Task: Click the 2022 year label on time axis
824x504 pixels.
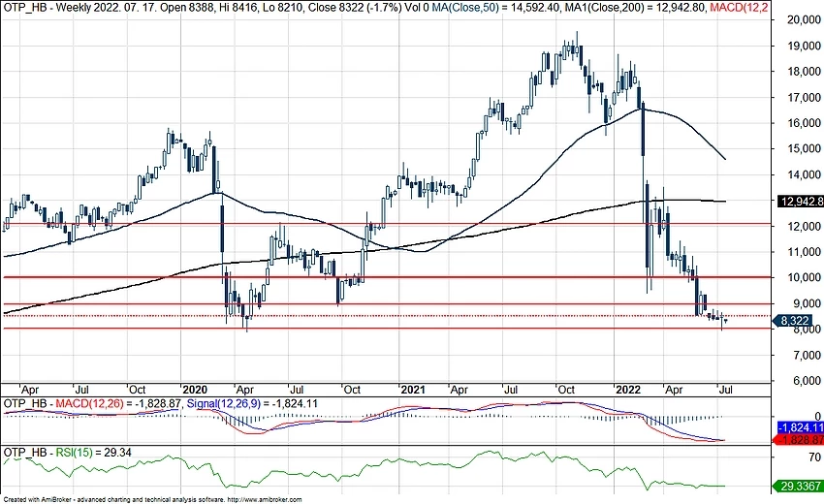Action: (628, 390)
